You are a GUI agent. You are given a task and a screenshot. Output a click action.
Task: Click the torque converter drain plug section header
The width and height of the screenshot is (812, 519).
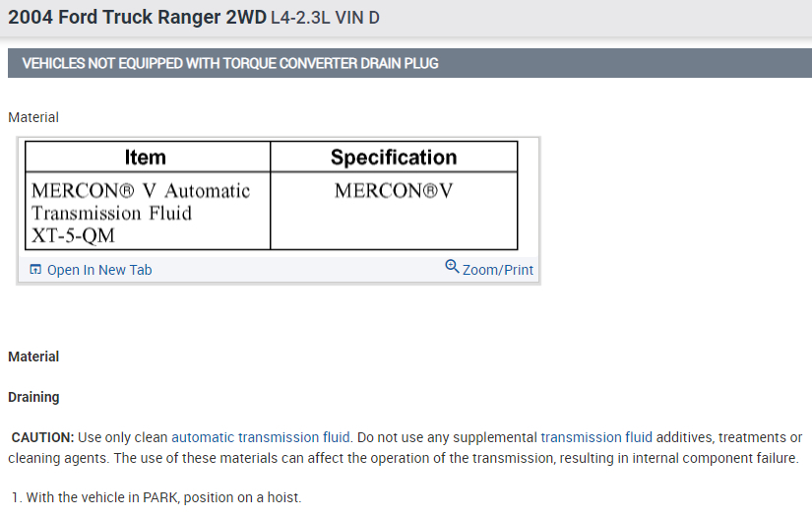[230, 64]
